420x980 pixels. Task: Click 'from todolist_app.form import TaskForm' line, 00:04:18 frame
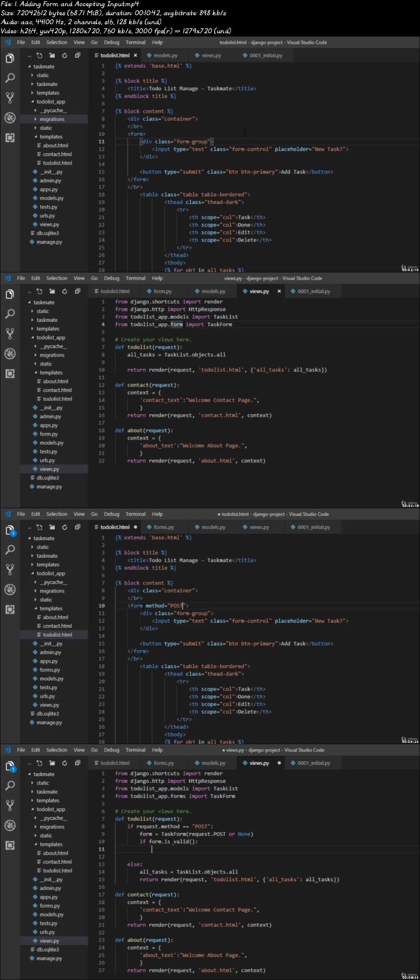[x=173, y=324]
